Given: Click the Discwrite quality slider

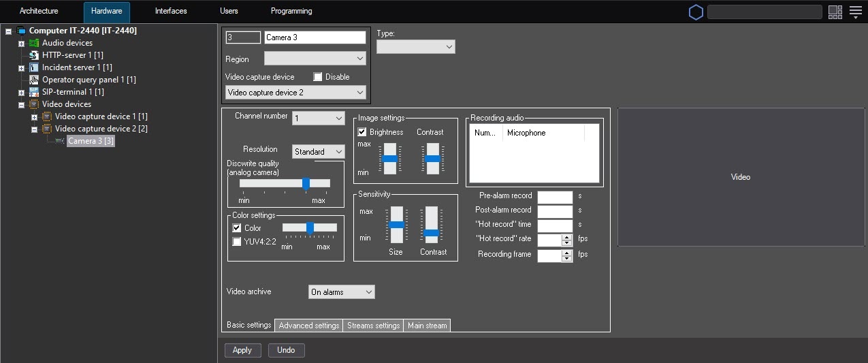Looking at the screenshot, I should (x=306, y=183).
